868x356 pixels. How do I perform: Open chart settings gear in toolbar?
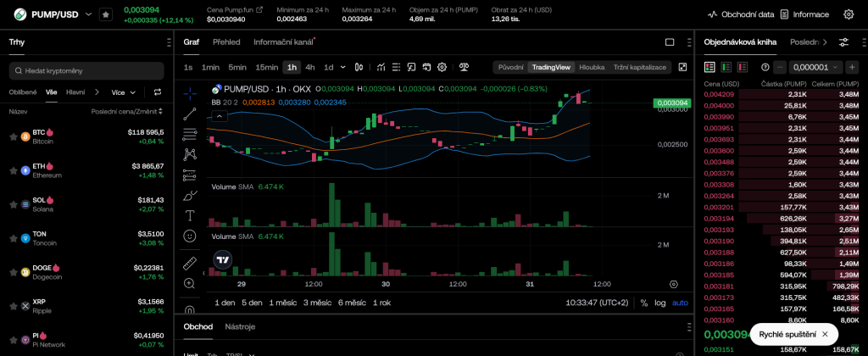(x=442, y=68)
